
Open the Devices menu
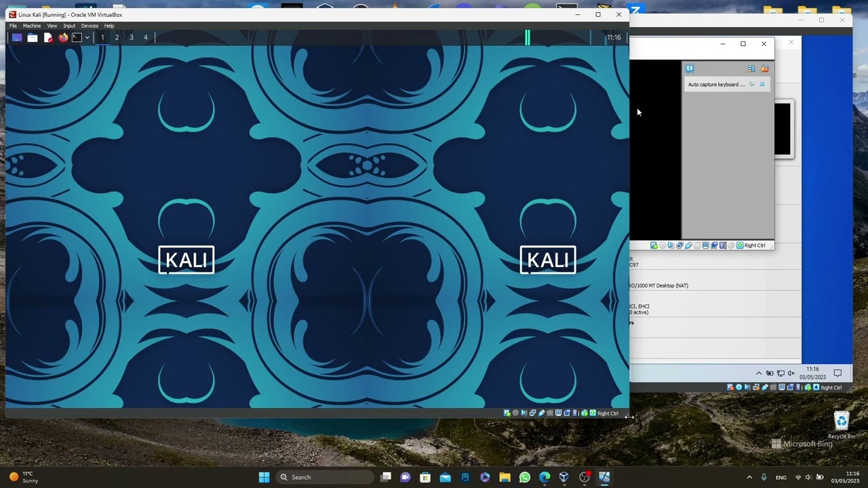(x=90, y=26)
